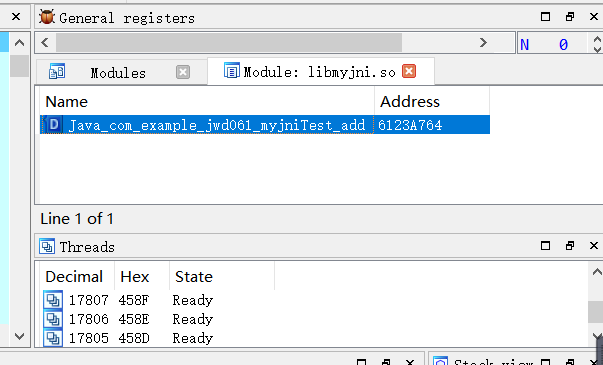Switch to Module: libmyjni.so tab
The width and height of the screenshot is (603, 365).
point(320,72)
